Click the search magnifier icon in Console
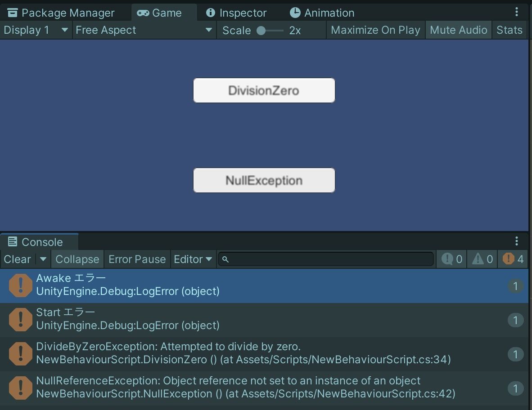Viewport: 532px width, 410px height. click(x=225, y=259)
